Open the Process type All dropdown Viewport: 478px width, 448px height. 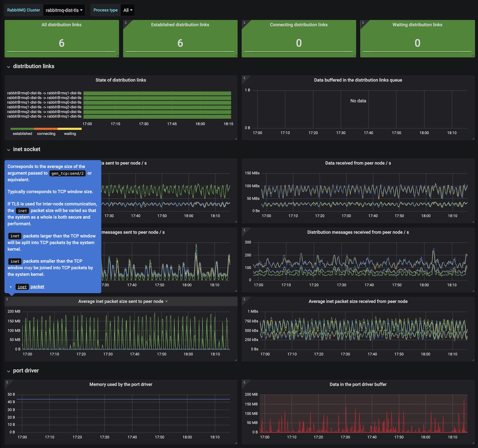point(128,10)
